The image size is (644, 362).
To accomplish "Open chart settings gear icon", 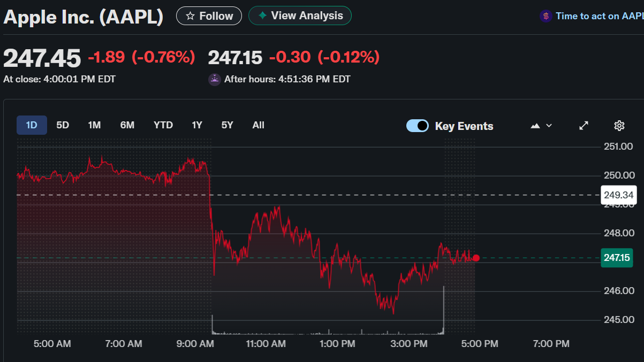I will point(619,126).
